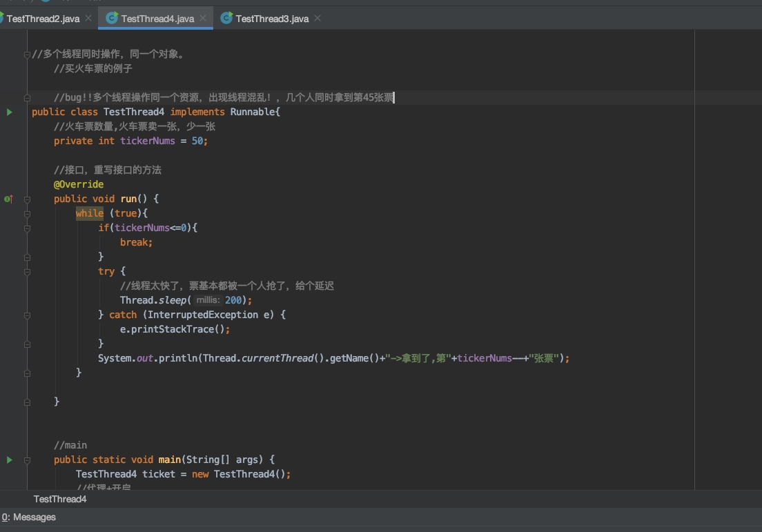Fold the try block in the gutter
762x532 pixels.
point(27,271)
